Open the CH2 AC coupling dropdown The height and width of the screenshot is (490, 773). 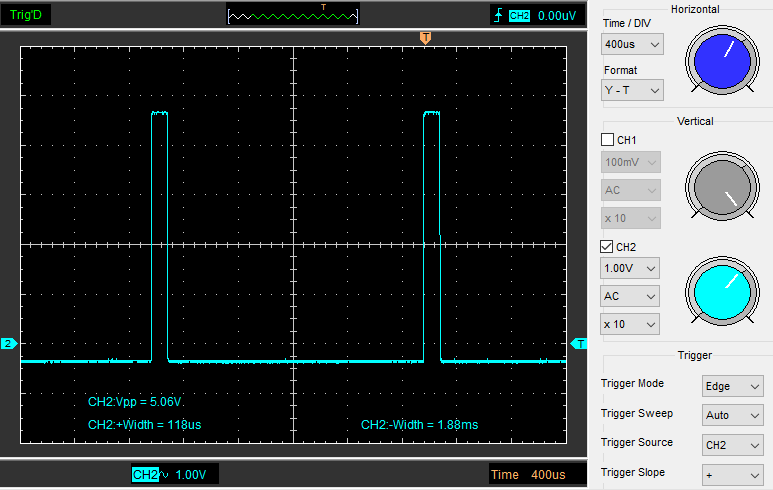(630, 297)
